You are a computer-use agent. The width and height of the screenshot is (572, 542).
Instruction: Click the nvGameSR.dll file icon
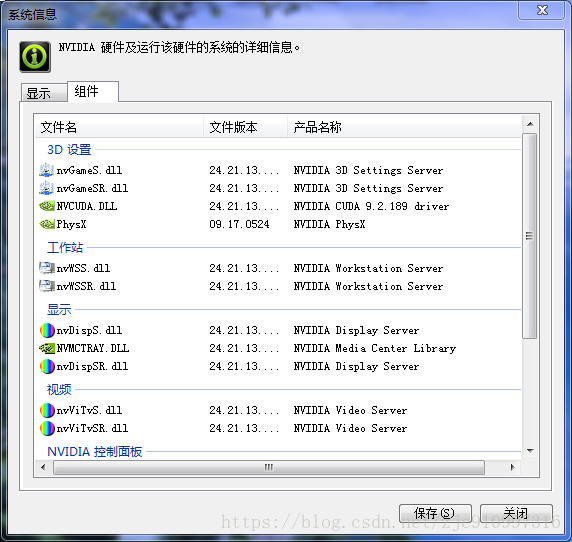[x=46, y=188]
